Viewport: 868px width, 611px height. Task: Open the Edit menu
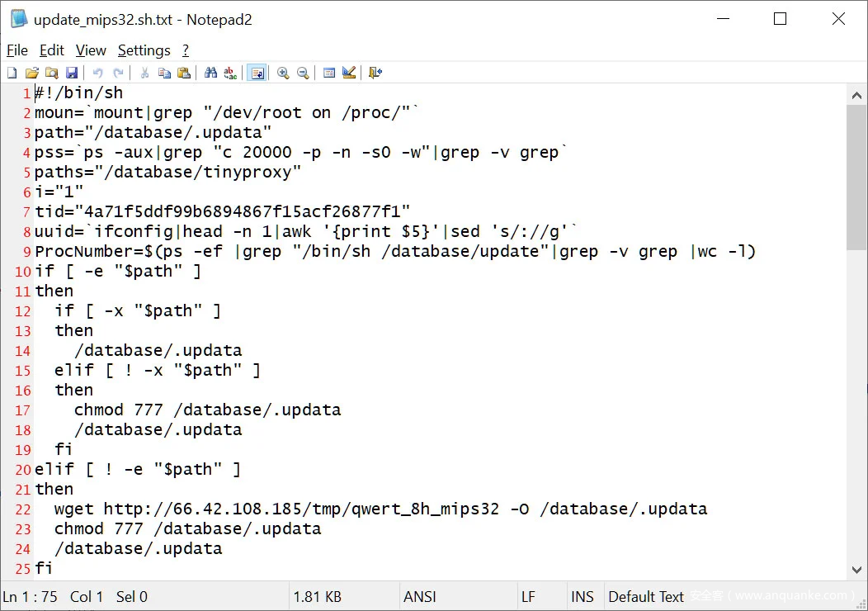point(52,50)
